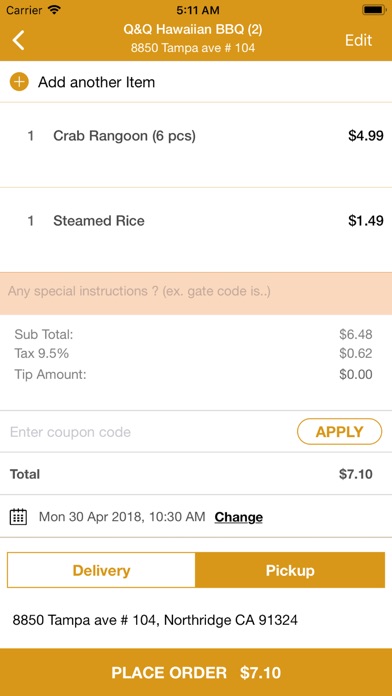Tap the special instructions field
392x696 pixels.
(196, 293)
